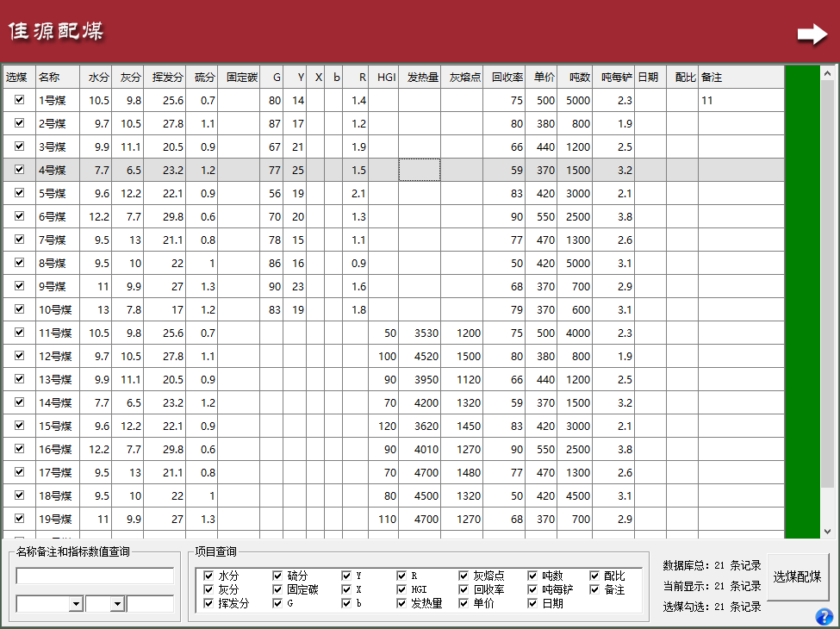Click the 备注 cell containing 11
840x629 pixels.
742,100
